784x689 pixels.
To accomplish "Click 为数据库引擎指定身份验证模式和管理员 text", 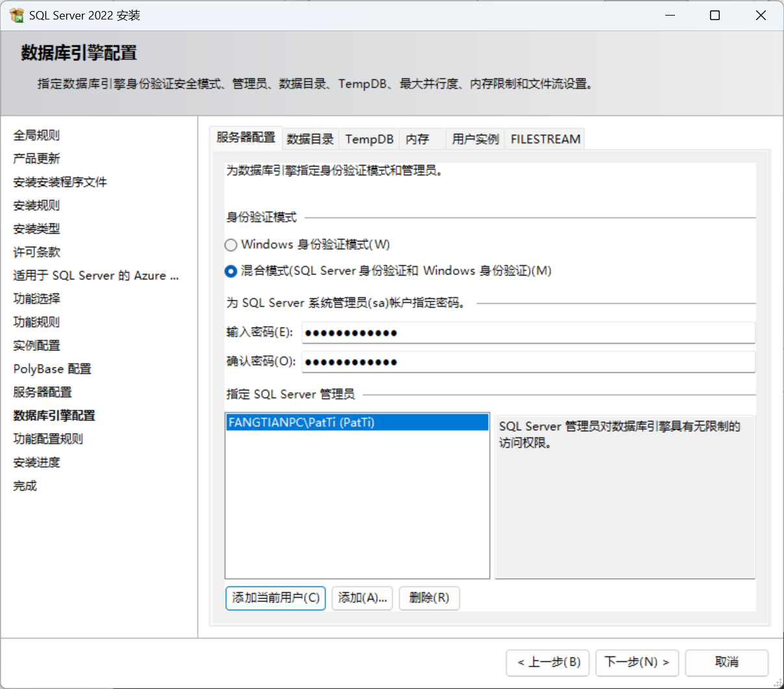I will (x=334, y=170).
